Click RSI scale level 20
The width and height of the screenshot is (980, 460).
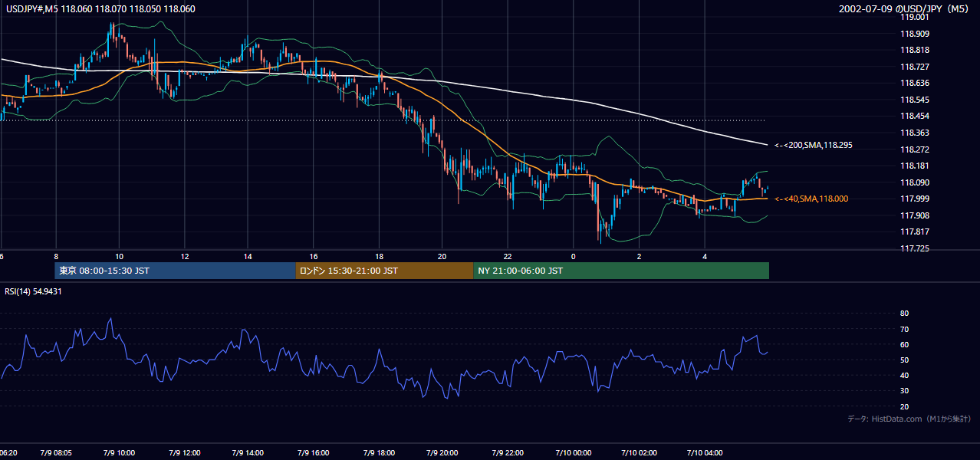pyautogui.click(x=905, y=406)
